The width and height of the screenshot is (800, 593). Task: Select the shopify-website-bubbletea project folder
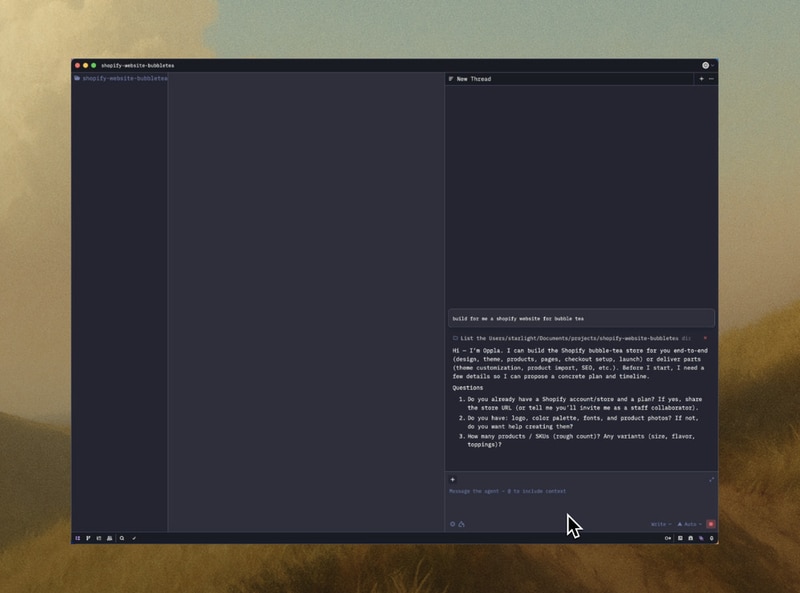(x=124, y=78)
